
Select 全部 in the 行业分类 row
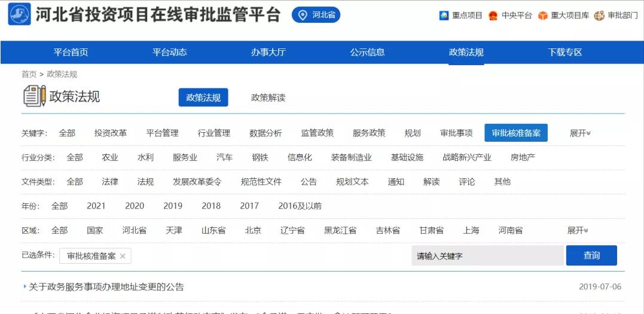coord(75,157)
